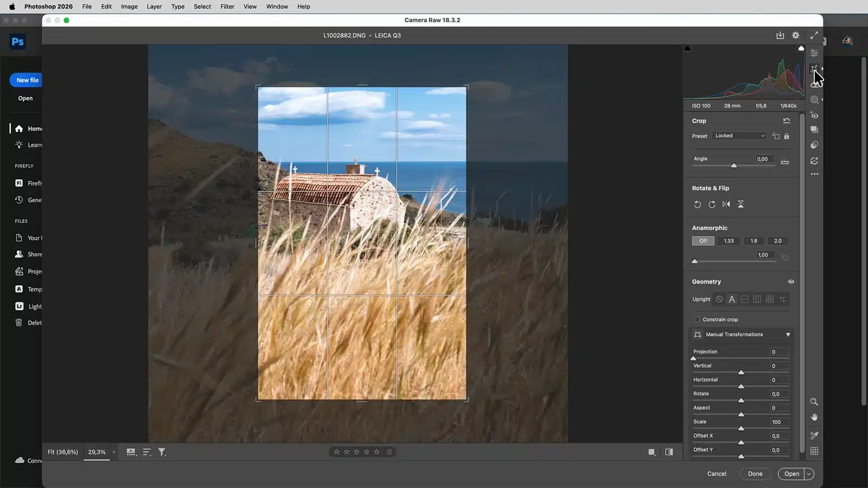Select the Zoom magnifier tool
Viewport: 868px width, 488px height.
814,402
